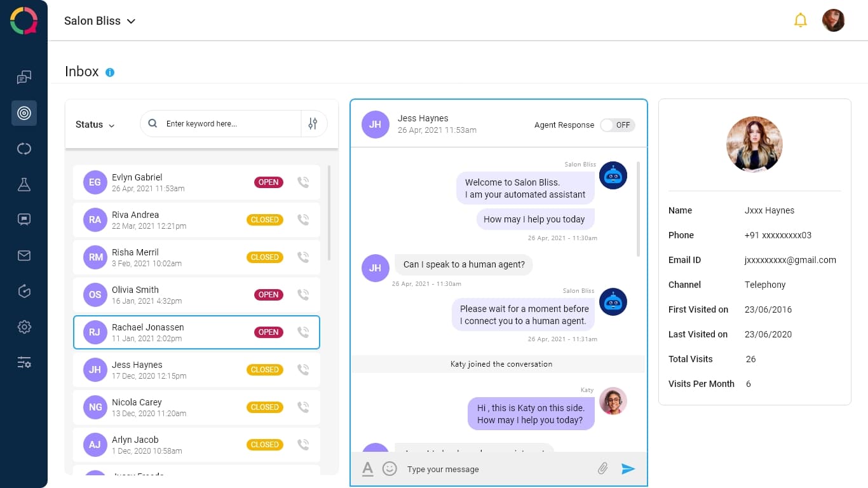Viewport: 868px width, 488px height.
Task: Click the phone icon for Evlyn Gabriel
Action: 303,182
